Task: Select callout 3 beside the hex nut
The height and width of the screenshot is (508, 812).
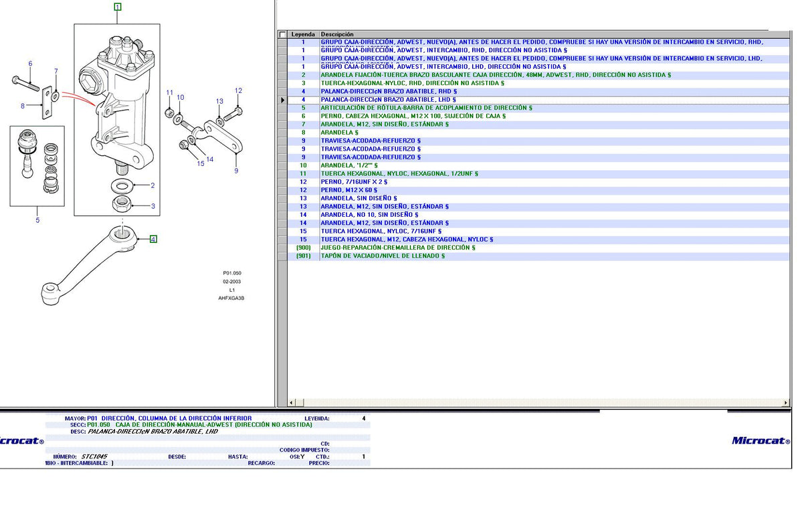Action: tap(153, 206)
